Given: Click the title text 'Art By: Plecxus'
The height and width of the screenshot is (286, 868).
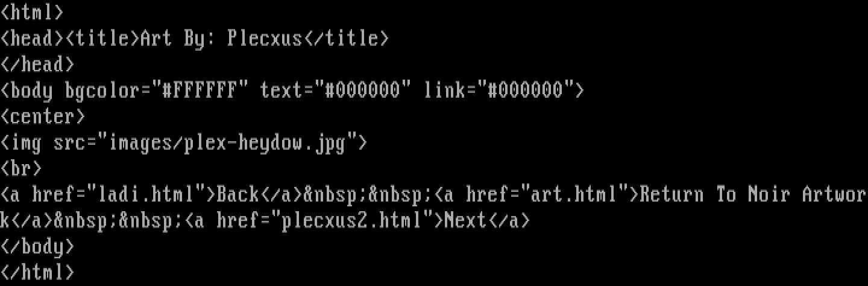Looking at the screenshot, I should (x=222, y=39).
